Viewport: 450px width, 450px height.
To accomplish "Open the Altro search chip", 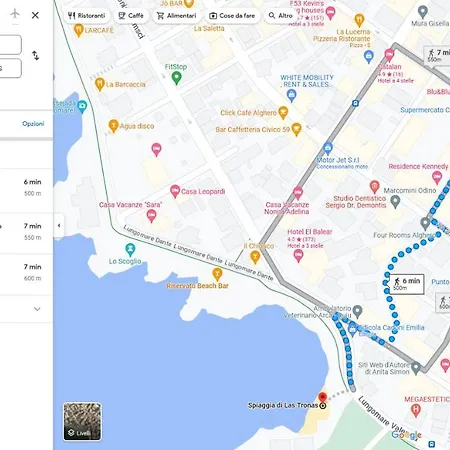I will [281, 16].
